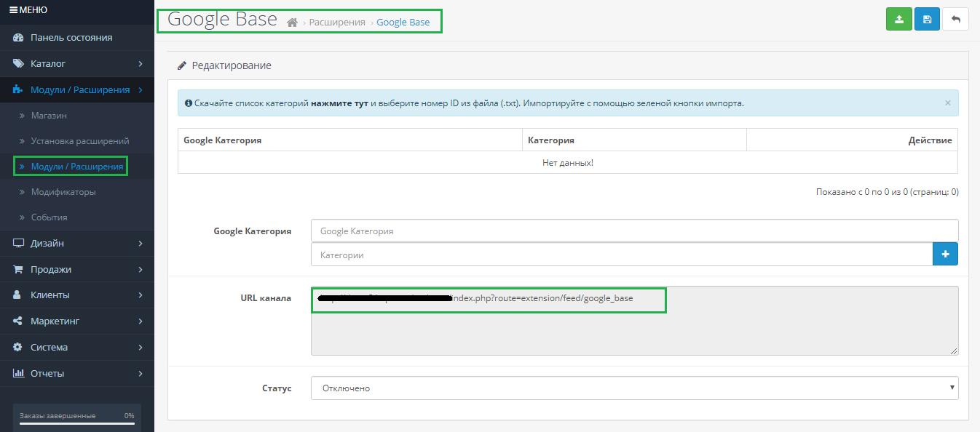This screenshot has height=432, width=980.
Task: Click the dashboard icon next to Панель состояния
Action: pos(18,37)
